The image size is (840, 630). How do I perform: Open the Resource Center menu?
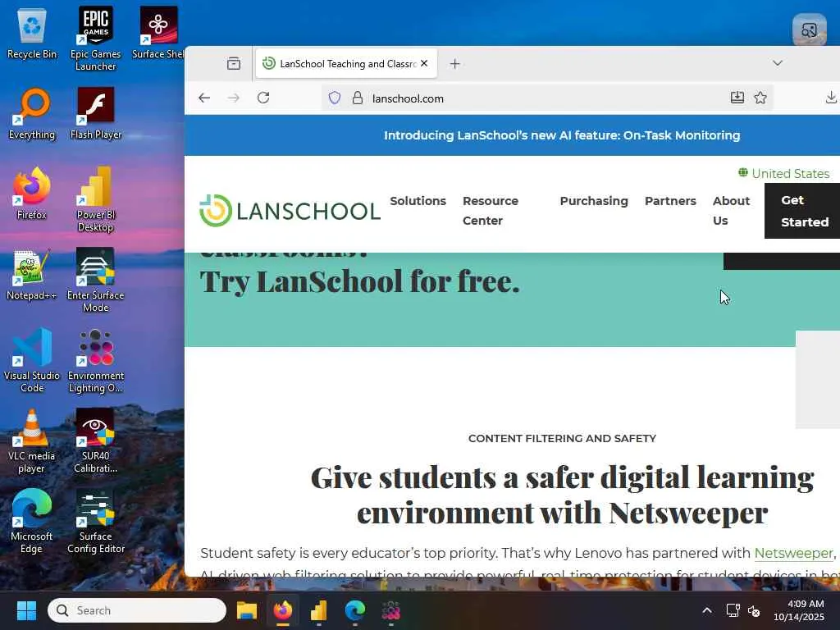click(491, 211)
